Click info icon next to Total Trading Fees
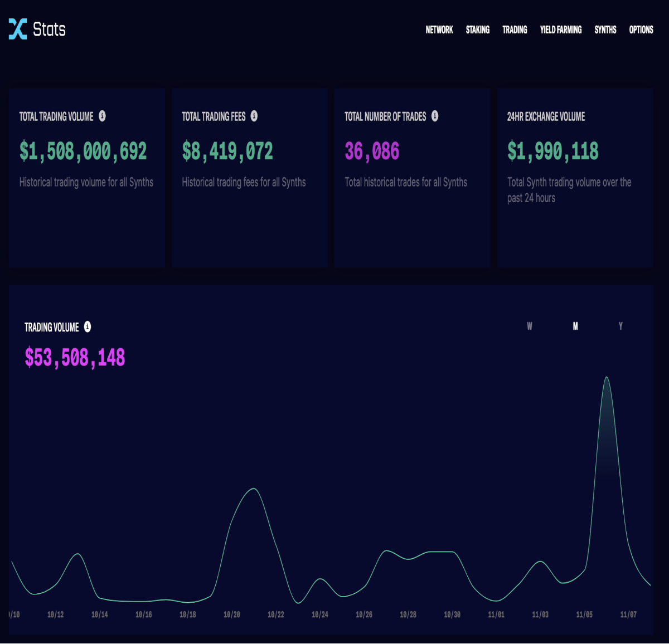 254,116
